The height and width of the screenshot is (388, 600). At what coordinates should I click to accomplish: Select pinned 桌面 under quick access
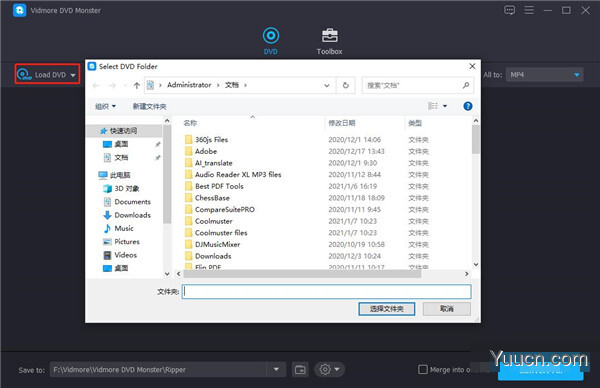point(121,144)
